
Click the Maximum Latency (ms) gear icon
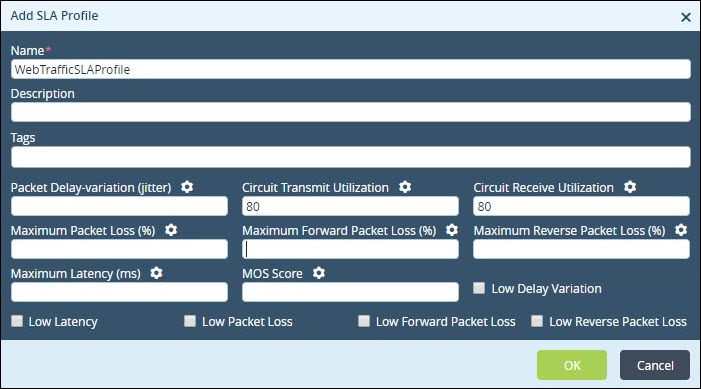coord(156,273)
